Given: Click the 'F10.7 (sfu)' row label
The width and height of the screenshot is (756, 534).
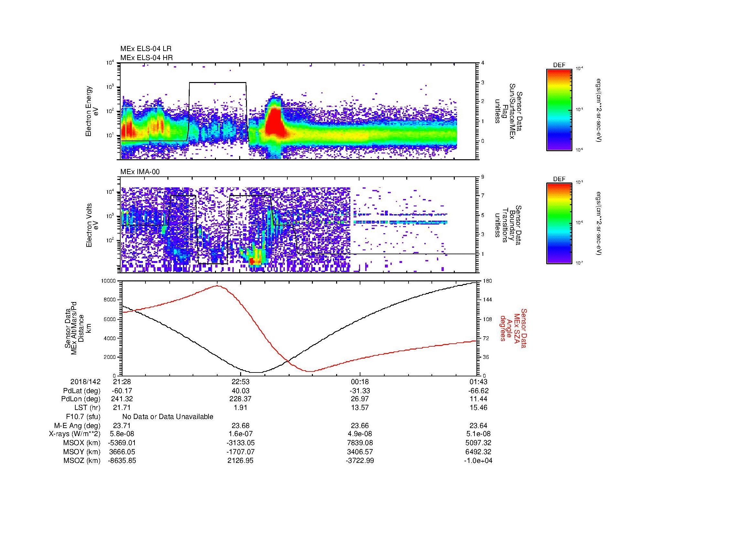Looking at the screenshot, I should [83, 416].
